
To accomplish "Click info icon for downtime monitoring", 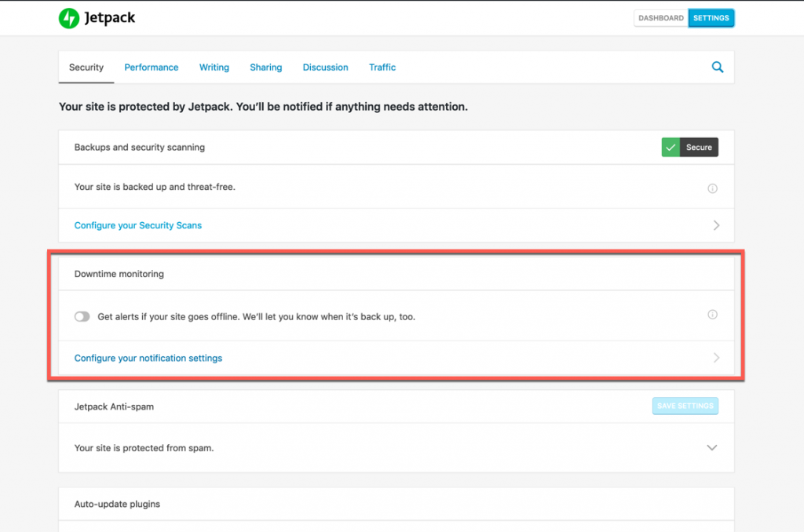I will 712,315.
